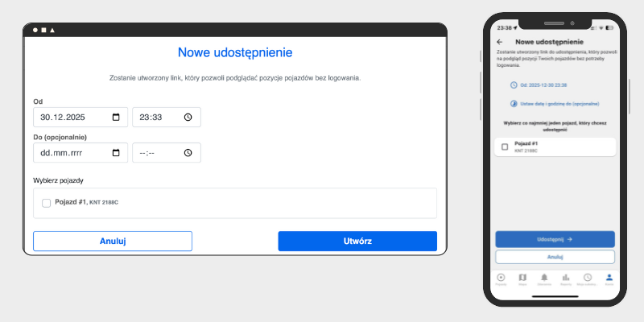644x322 pixels.
Task: Open the Mapa tab in the phone navigation
Action: pyautogui.click(x=522, y=278)
